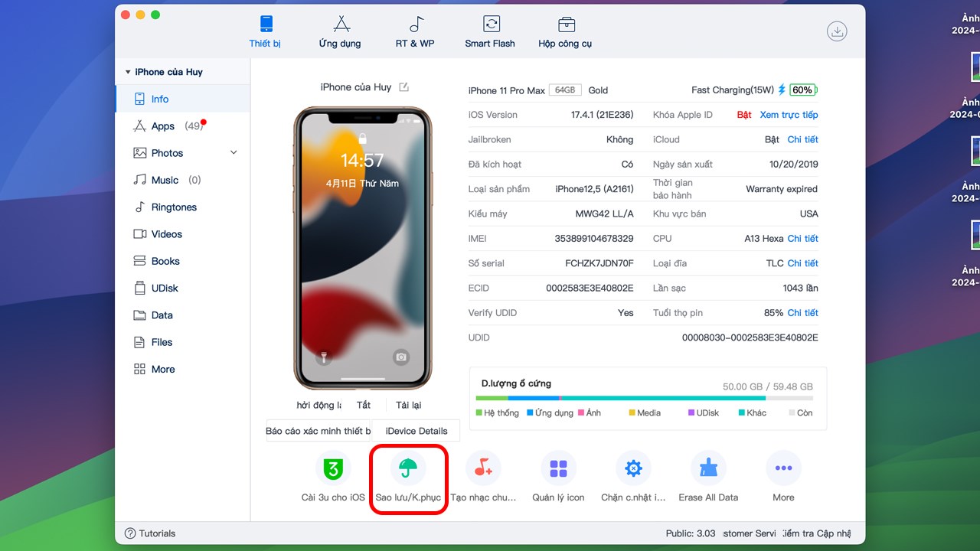Click the Khác teal legend swatch
The width and height of the screenshot is (980, 551).
tap(742, 413)
